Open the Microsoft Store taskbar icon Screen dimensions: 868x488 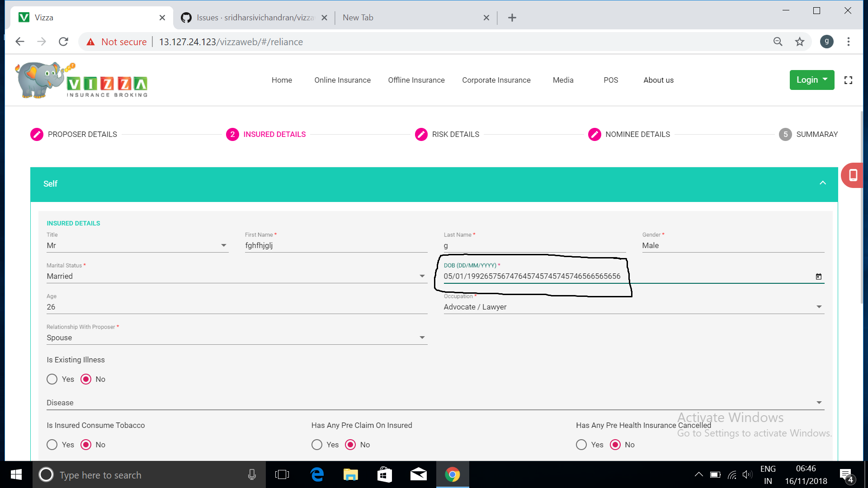(x=385, y=474)
